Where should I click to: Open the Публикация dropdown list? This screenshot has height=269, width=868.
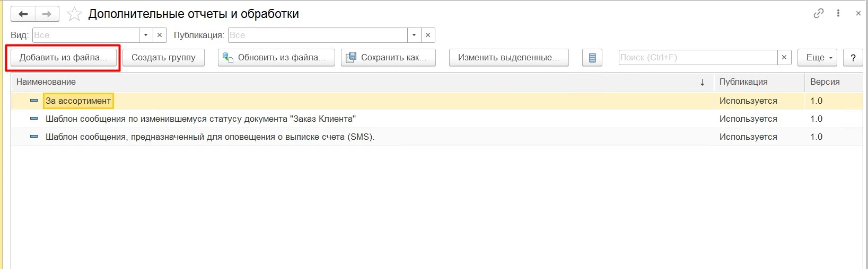pyautogui.click(x=414, y=35)
